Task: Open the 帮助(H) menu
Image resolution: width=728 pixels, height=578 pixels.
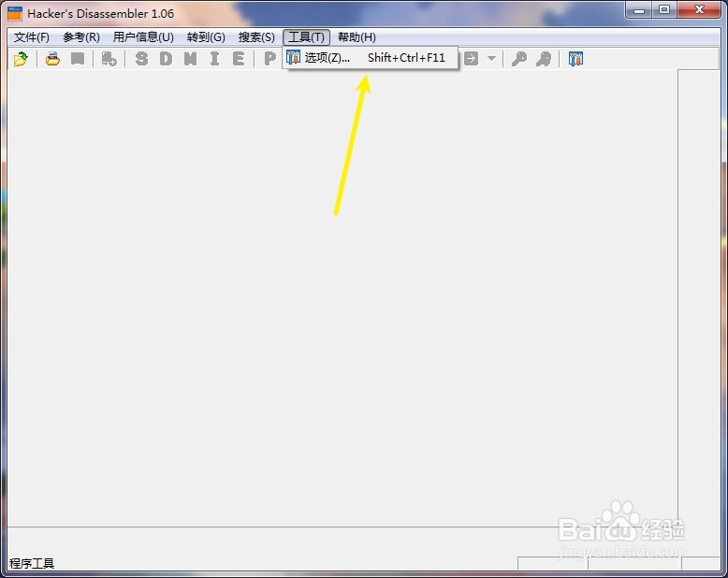Action: click(x=357, y=37)
